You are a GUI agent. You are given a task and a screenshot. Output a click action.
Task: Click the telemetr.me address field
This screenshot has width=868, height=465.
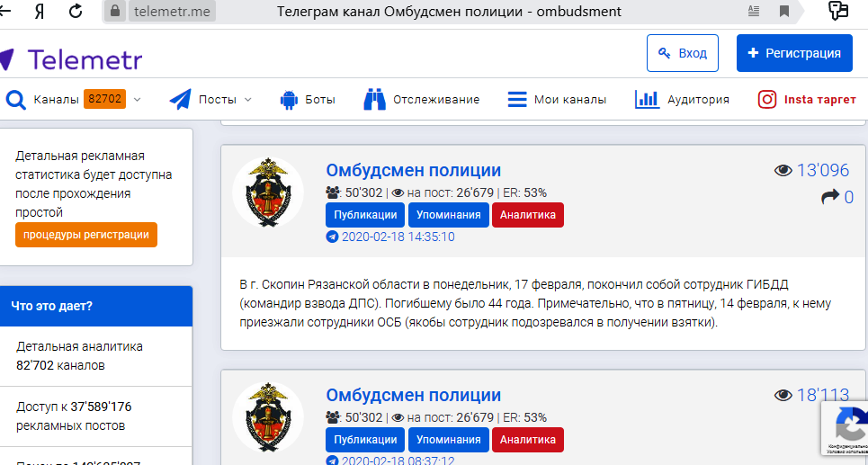(172, 11)
